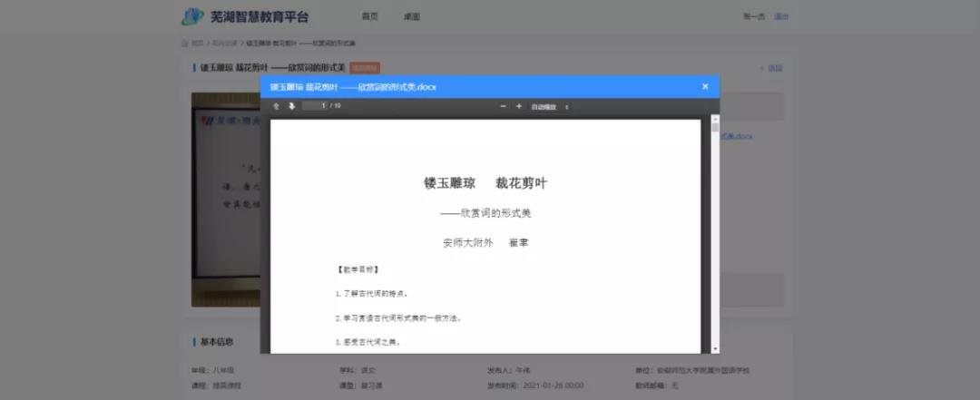
Task: Click the orange tag beside lesson title
Action: 365,68
